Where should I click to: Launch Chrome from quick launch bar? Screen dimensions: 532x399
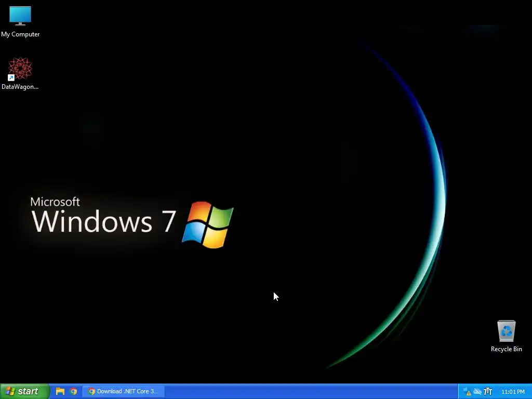[73, 391]
